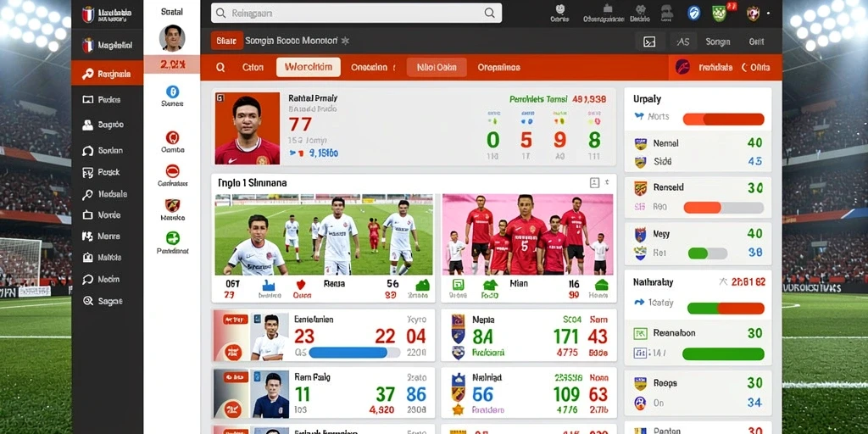
Task: Open the Nepla team row with score 171
Action: point(529,336)
